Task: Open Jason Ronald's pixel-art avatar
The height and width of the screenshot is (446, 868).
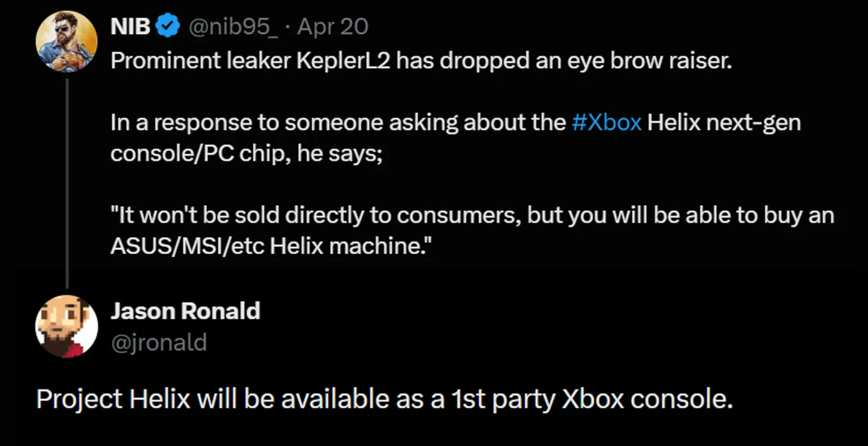Action: coord(67,326)
